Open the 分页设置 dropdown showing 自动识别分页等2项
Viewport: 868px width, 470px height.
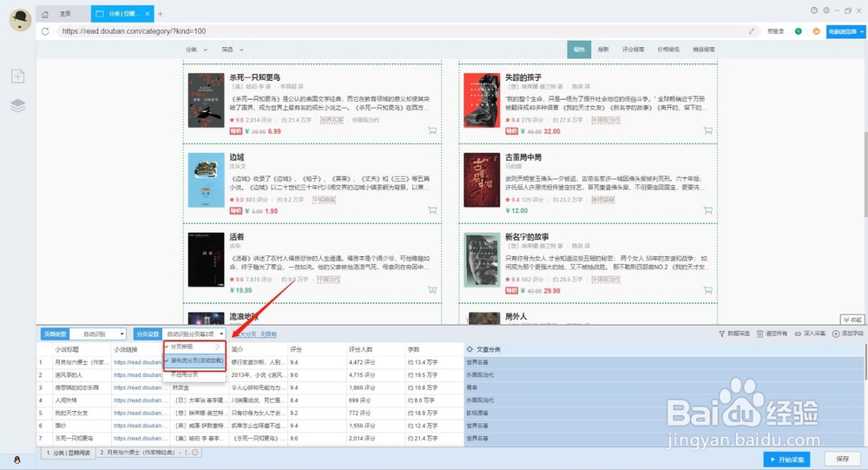click(194, 334)
